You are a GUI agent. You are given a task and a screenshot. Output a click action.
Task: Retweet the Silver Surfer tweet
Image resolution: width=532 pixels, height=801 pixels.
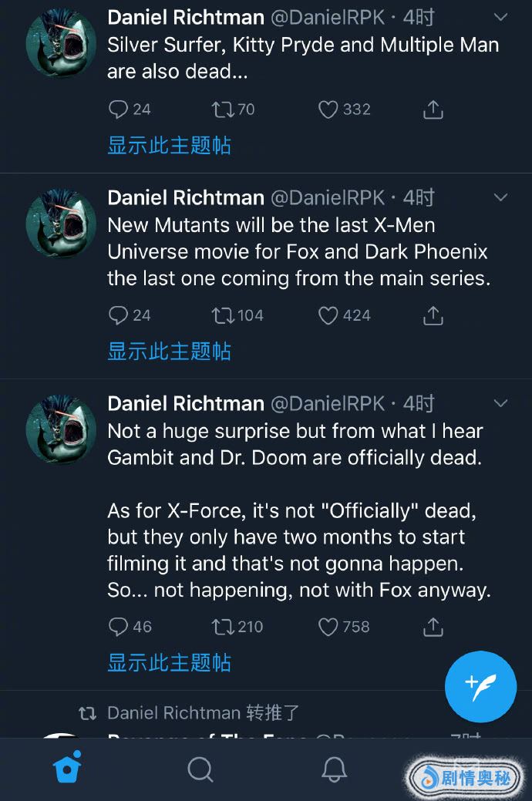(x=221, y=109)
